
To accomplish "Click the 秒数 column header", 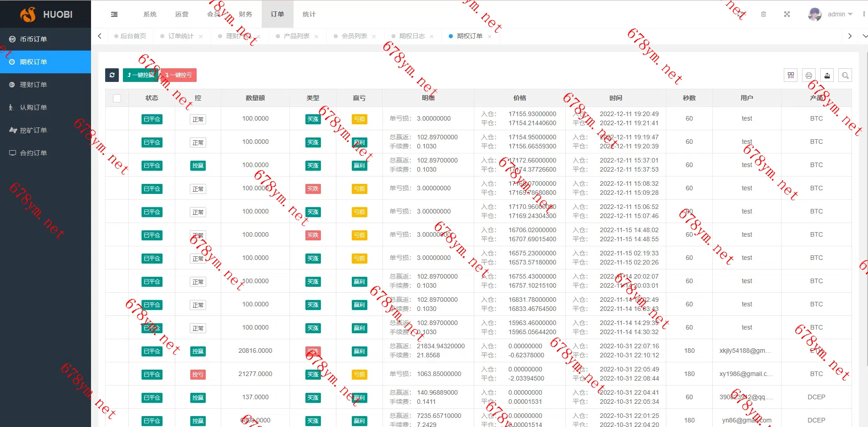I will tap(689, 98).
